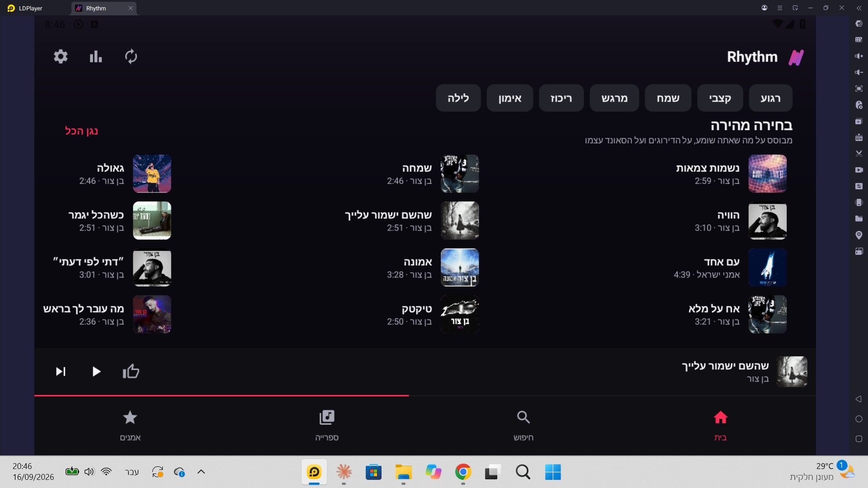Launch Google Chrome from the taskbar
This screenshot has width=868, height=488.
point(463,472)
